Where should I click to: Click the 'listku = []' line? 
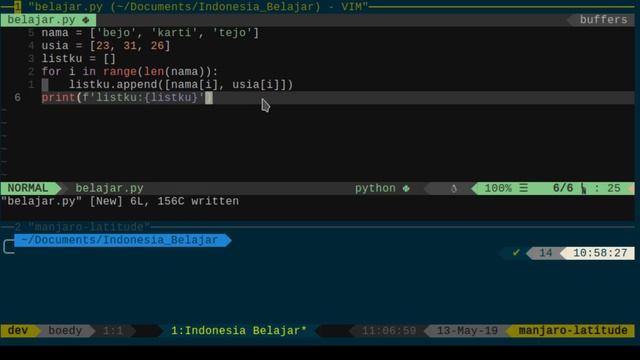(79, 59)
